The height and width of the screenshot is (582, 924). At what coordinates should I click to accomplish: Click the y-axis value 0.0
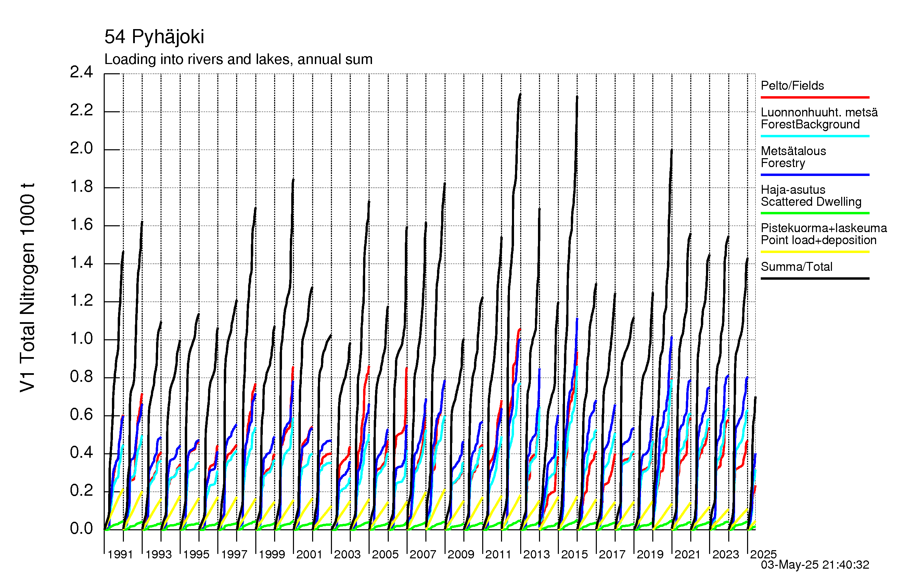point(81,529)
